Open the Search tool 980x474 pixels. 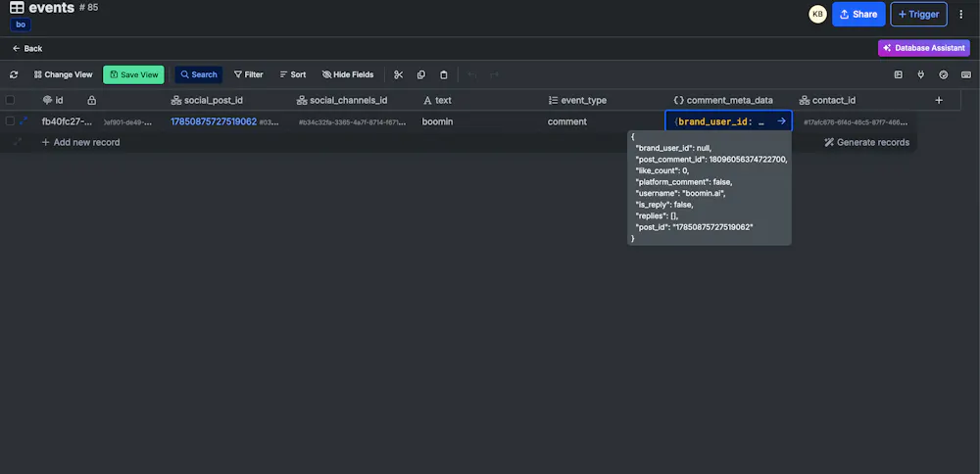point(199,75)
